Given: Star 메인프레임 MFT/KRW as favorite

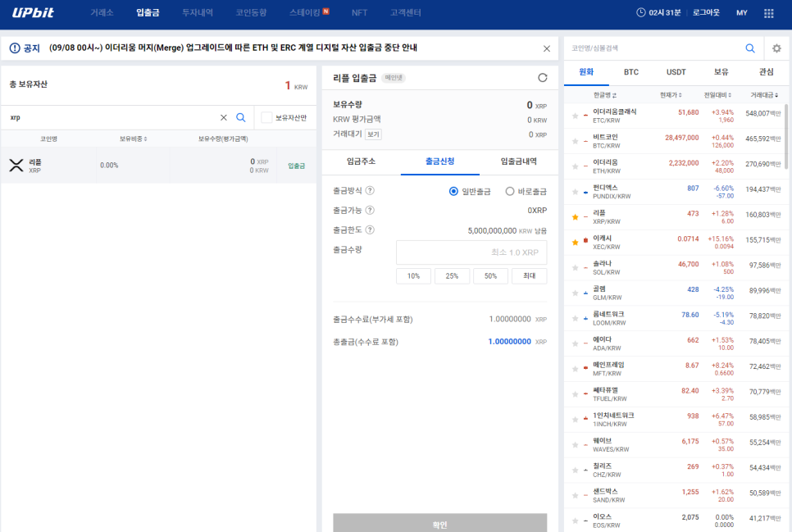Looking at the screenshot, I should [575, 369].
